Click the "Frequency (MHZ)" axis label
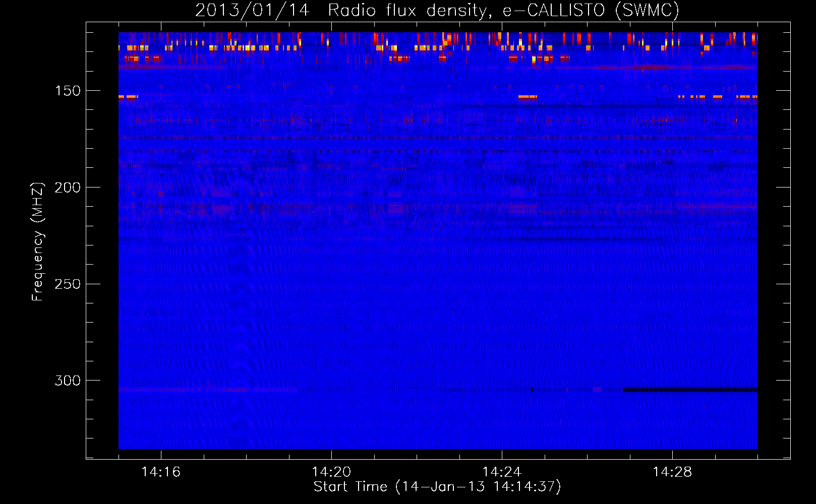 pyautogui.click(x=38, y=241)
